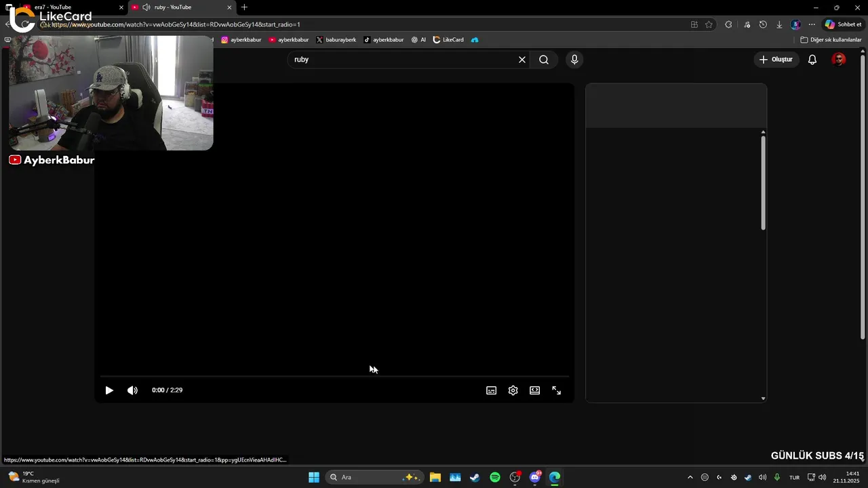Open the Photos app from the taskbar

tap(455, 477)
